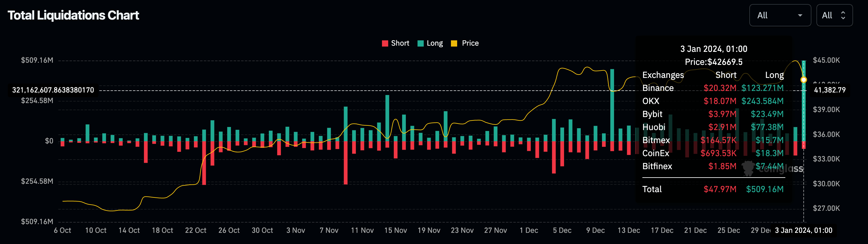This screenshot has height=244, width=868.
Task: Toggle the Short series via its legend label
Action: tap(400, 43)
